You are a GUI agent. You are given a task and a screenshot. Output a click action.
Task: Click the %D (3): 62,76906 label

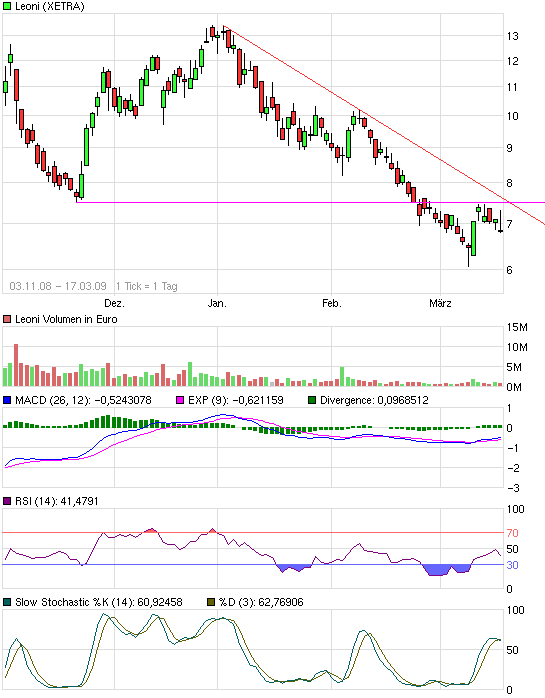point(261,602)
